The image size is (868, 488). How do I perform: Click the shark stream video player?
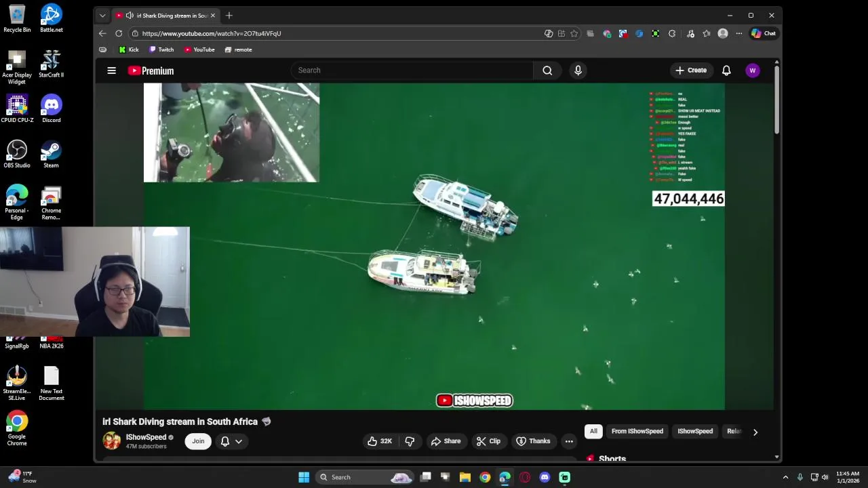(434, 247)
